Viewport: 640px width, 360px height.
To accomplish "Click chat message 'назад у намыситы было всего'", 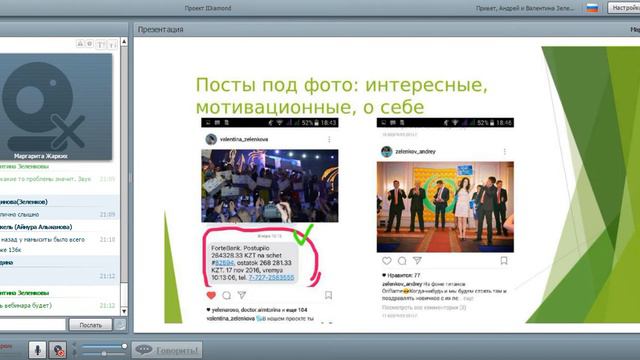I will [42, 240].
